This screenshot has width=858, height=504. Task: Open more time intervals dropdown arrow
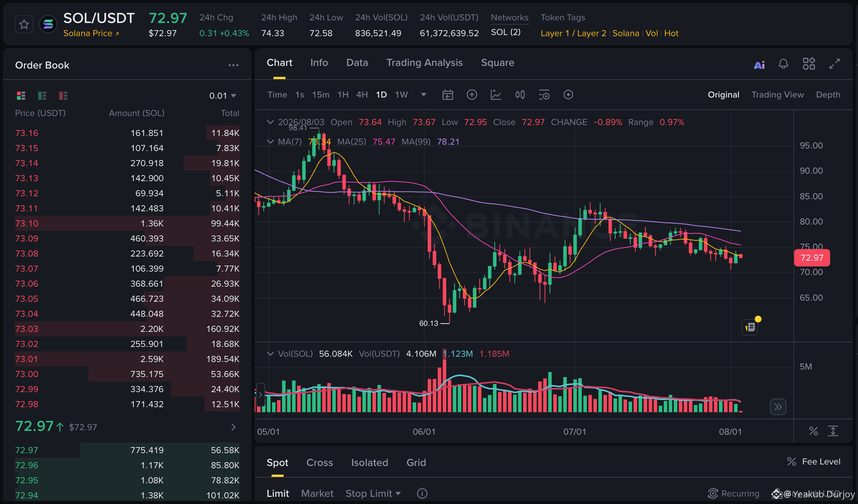[424, 95]
